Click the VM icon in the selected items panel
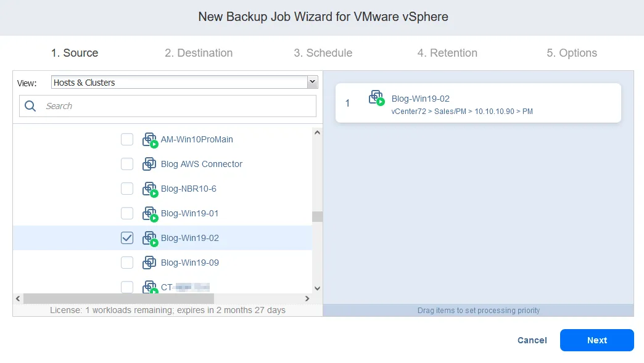 [376, 98]
